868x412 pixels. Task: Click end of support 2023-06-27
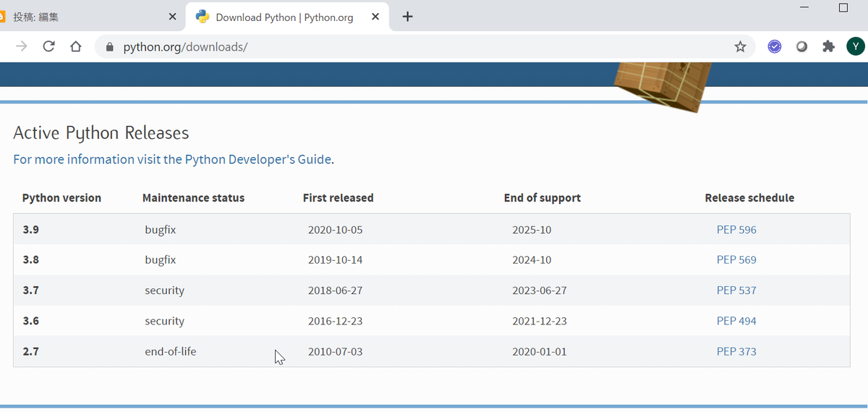click(540, 290)
